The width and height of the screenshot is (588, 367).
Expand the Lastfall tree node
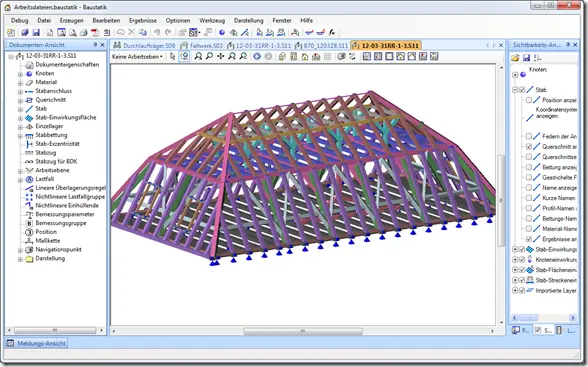20,180
